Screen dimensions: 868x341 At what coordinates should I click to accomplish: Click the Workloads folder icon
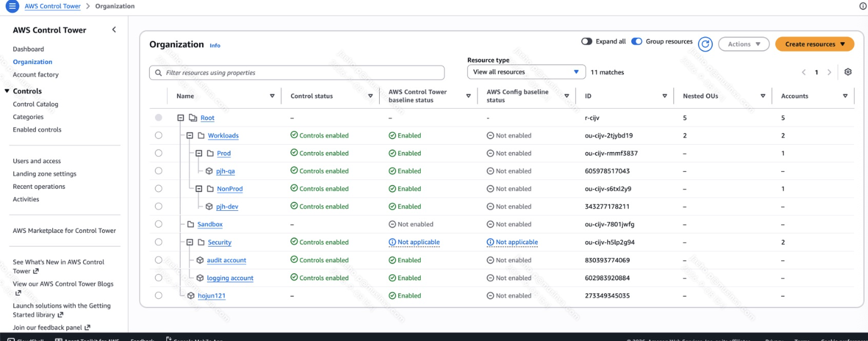201,135
